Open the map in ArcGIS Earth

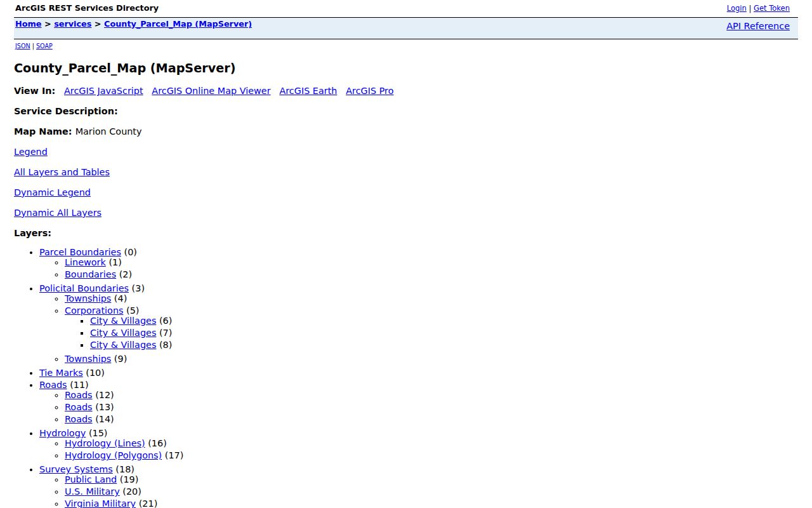(308, 91)
